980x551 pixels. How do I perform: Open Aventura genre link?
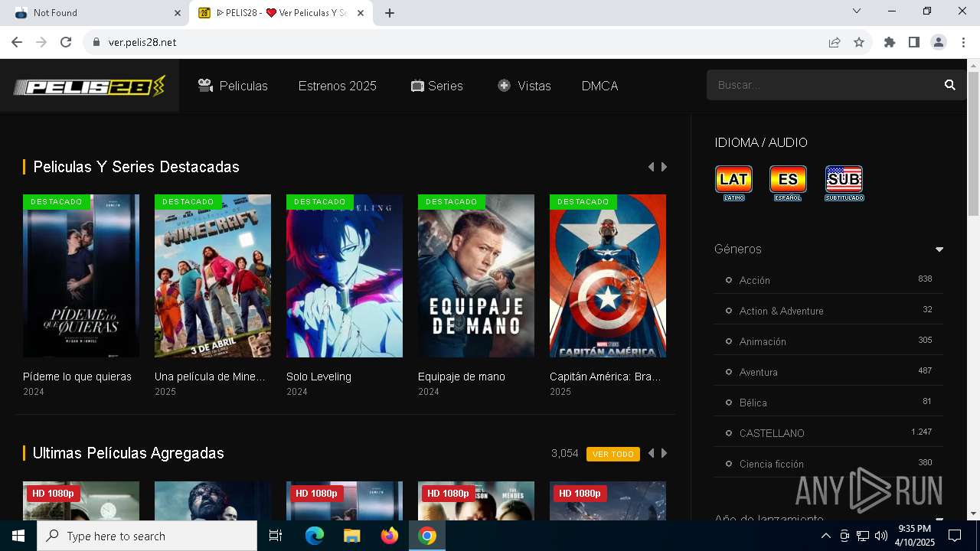(759, 372)
